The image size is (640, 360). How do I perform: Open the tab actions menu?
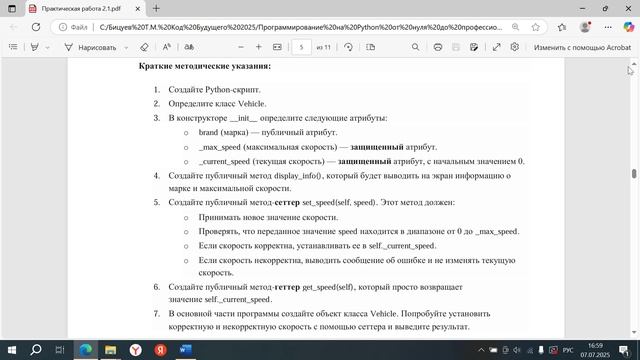pos(12,8)
